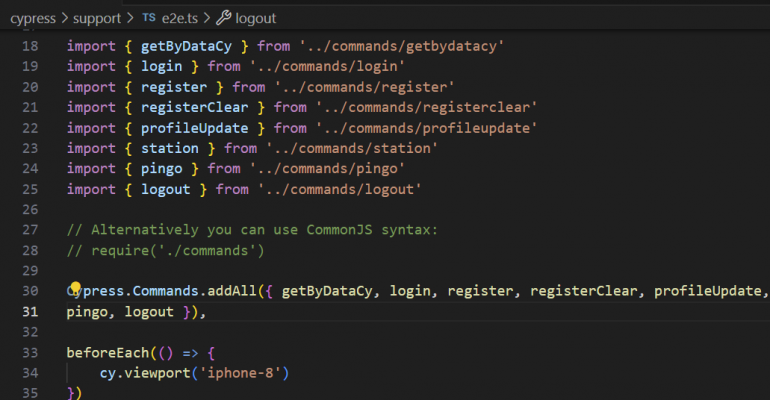Image resolution: width=770 pixels, height=400 pixels.
Task: Click 'addAll' method on line 30
Action: [x=232, y=291]
